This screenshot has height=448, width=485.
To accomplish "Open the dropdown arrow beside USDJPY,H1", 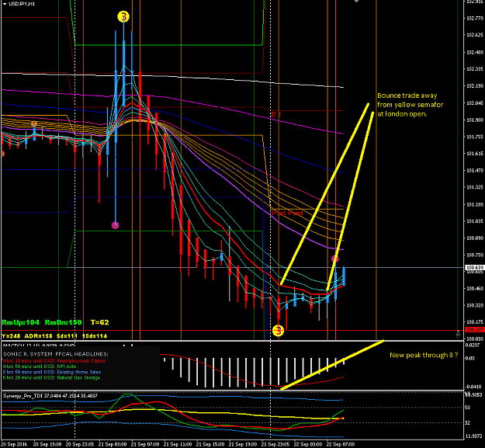I will click(x=4, y=4).
